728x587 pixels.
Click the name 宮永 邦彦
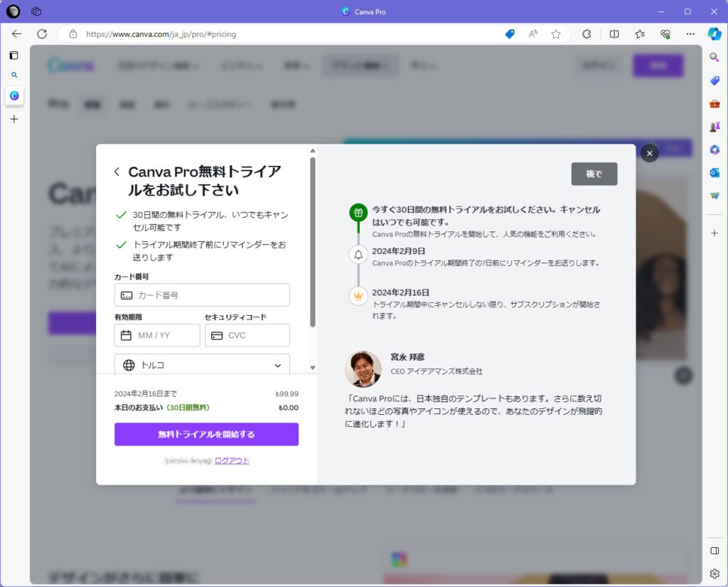(x=407, y=357)
